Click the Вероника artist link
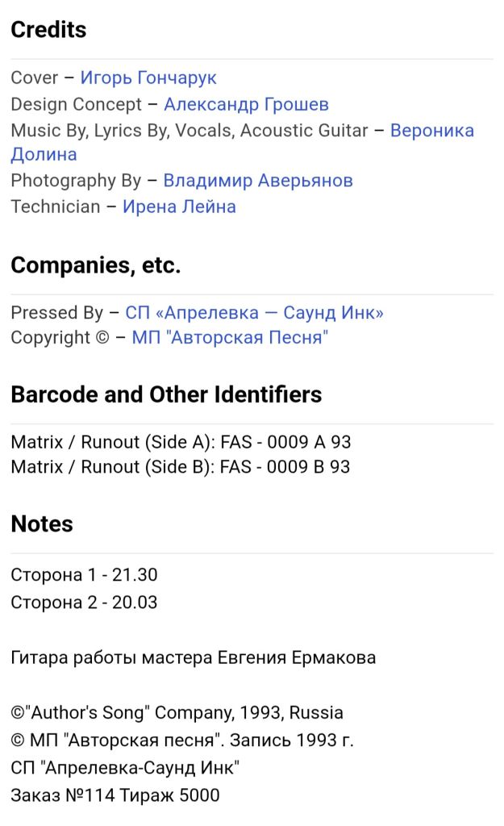 pyautogui.click(x=432, y=130)
